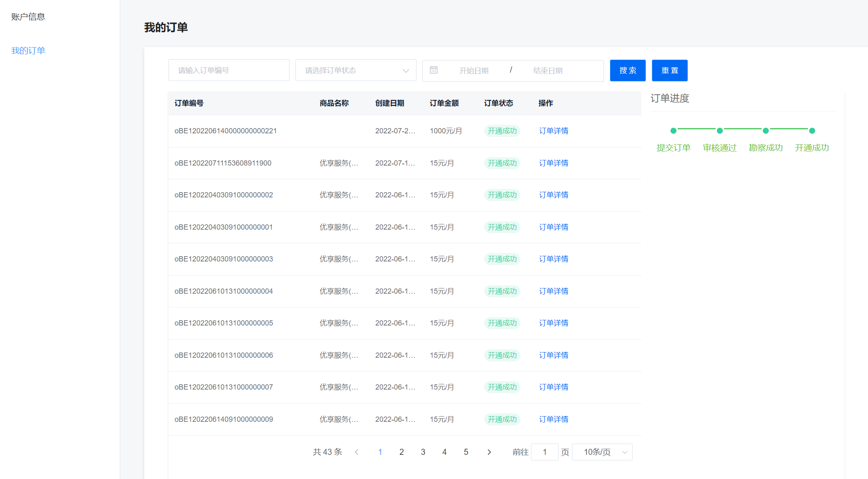Click the previous page left arrow
This screenshot has height=479, width=868.
(356, 452)
